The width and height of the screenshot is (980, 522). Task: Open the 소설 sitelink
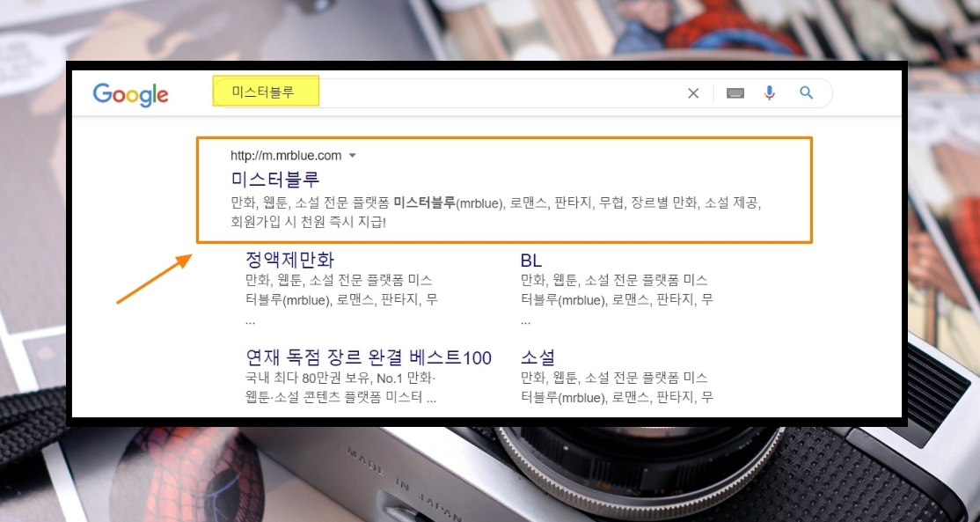pyautogui.click(x=538, y=357)
